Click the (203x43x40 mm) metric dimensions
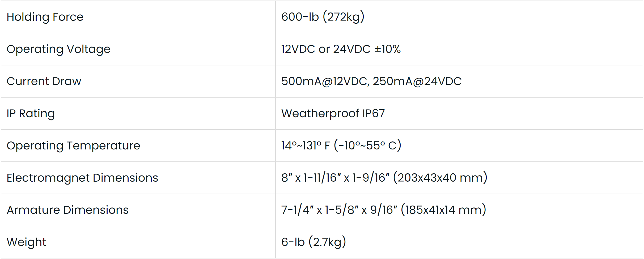 (x=440, y=178)
